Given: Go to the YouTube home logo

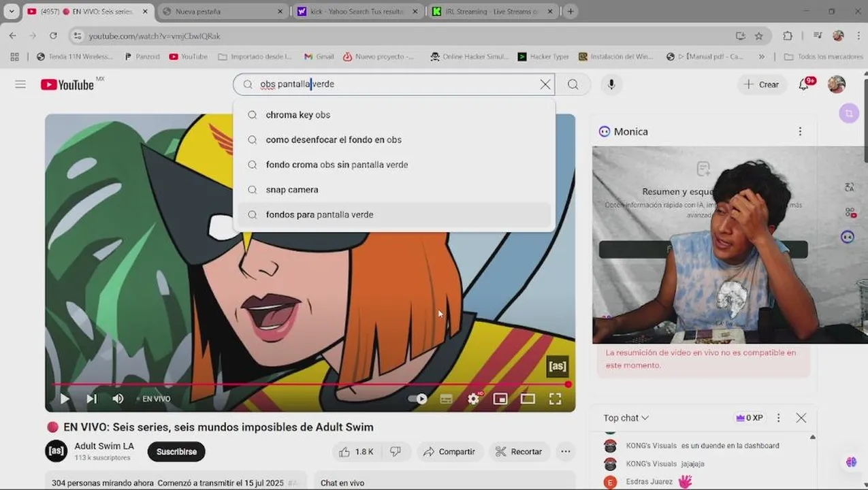Looking at the screenshot, I should (x=68, y=84).
